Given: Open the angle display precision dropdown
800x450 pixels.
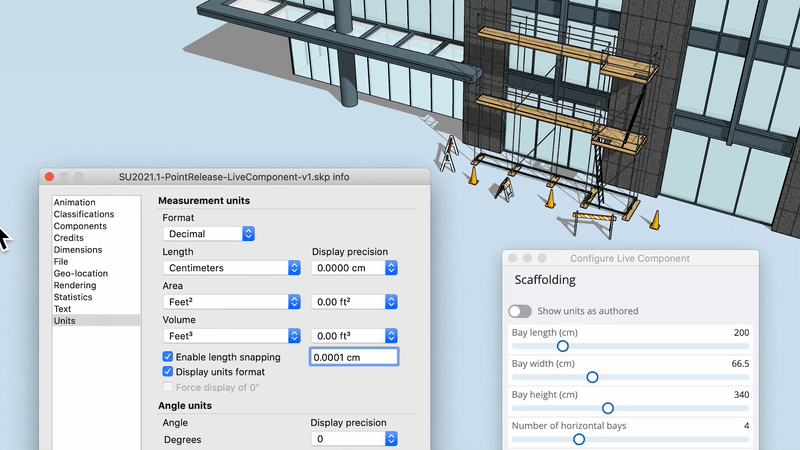Looking at the screenshot, I should [x=355, y=439].
